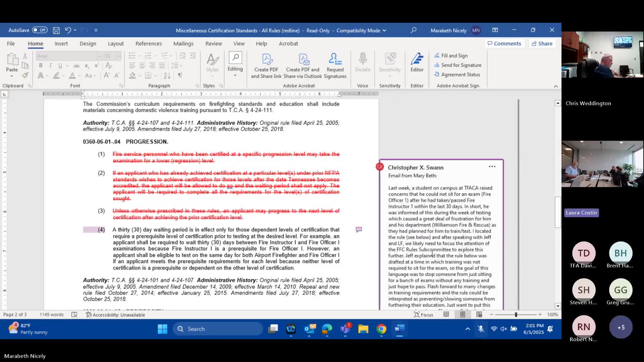Open Word from the Windows taskbar
The height and width of the screenshot is (362, 644).
pos(399,329)
